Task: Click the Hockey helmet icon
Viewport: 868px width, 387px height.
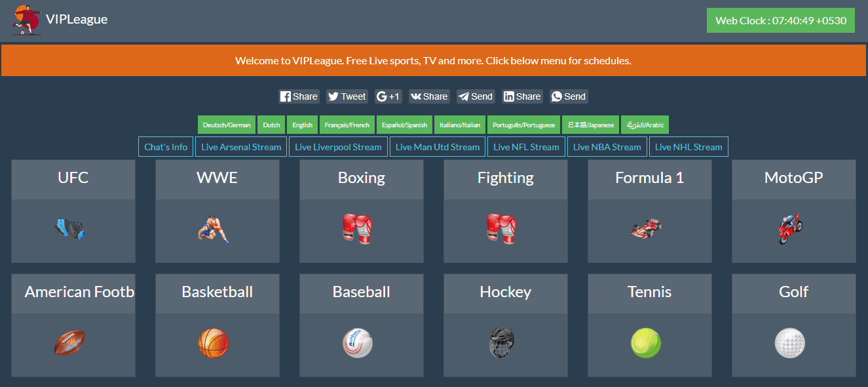Action: click(502, 343)
